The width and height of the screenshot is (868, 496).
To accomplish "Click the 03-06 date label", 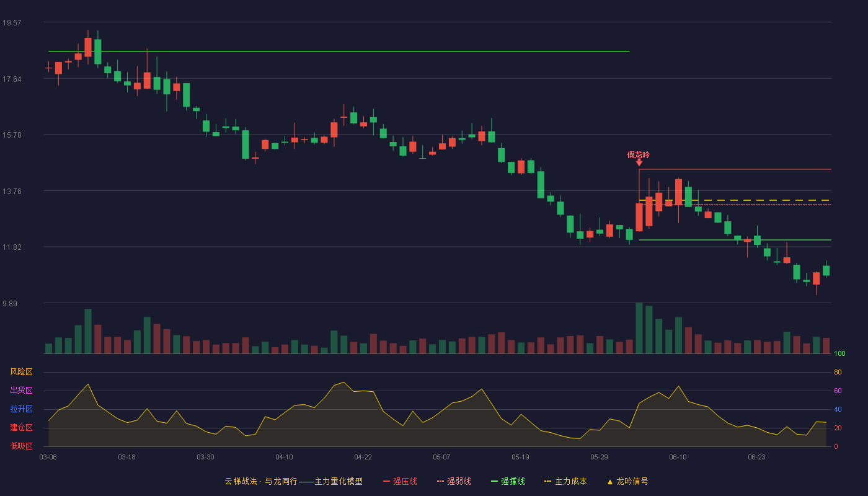I will [48, 457].
